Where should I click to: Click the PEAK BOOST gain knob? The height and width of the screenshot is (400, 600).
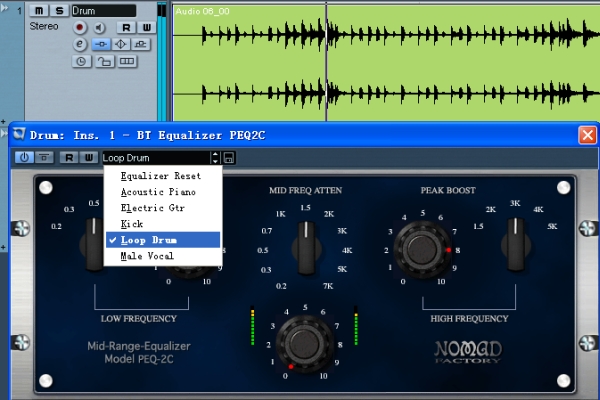(422, 249)
